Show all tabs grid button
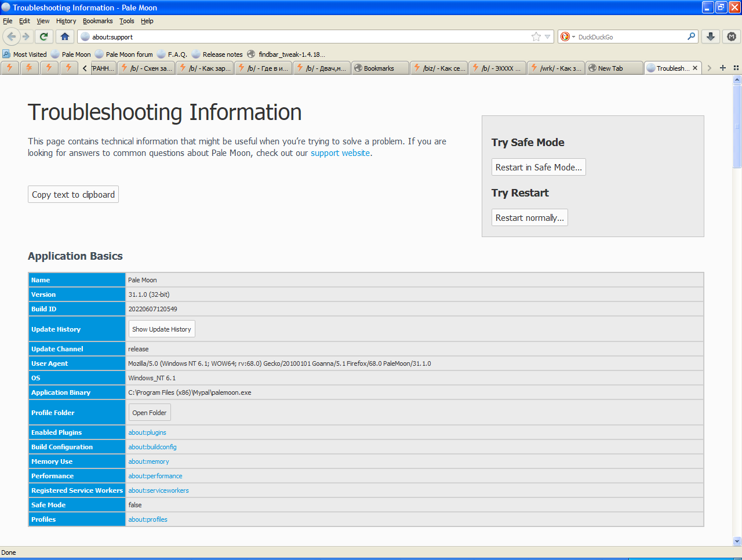This screenshot has width=742, height=560. (x=736, y=68)
